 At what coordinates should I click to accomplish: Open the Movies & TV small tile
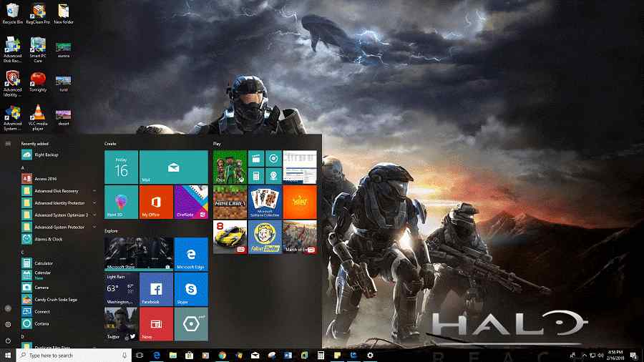[x=256, y=158]
